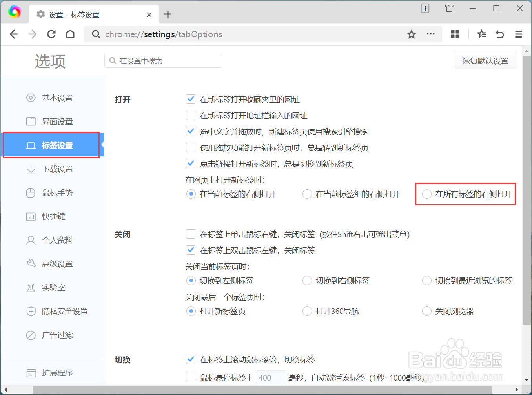Open the favorites list star icon
This screenshot has width=532, height=395.
pos(481,34)
